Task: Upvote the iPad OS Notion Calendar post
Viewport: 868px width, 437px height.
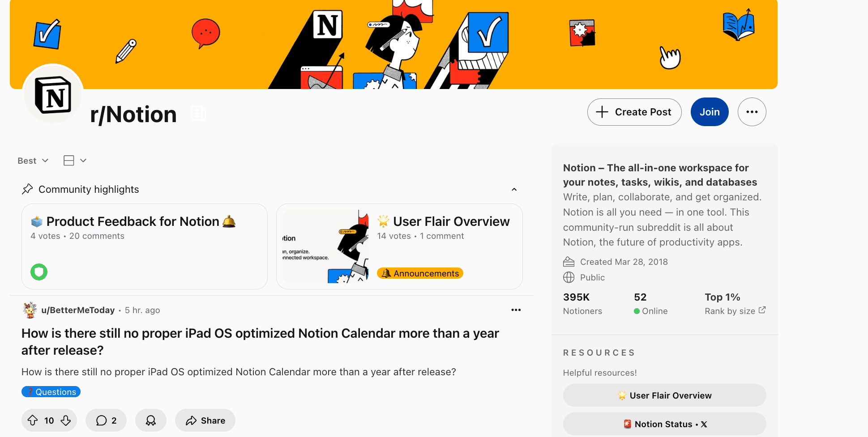Action: [33, 420]
